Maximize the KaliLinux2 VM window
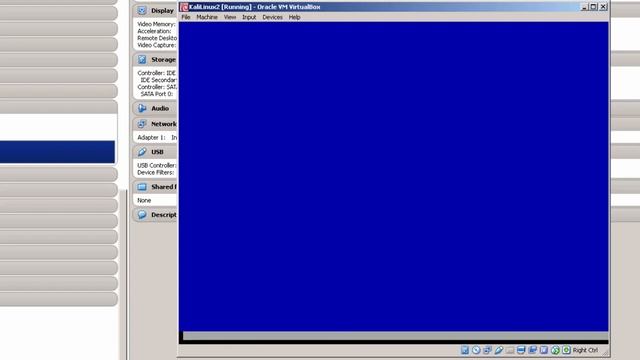The width and height of the screenshot is (640, 360). pos(593,7)
